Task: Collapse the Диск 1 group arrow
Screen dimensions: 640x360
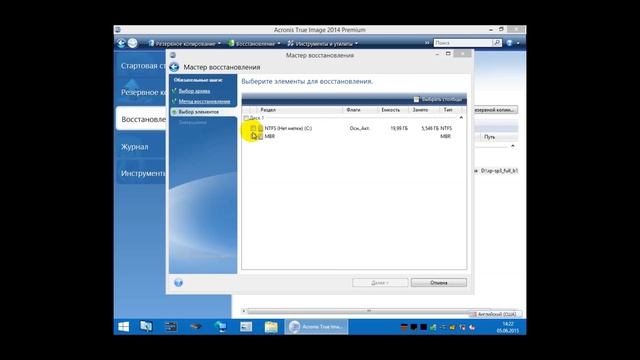Action: point(461,118)
